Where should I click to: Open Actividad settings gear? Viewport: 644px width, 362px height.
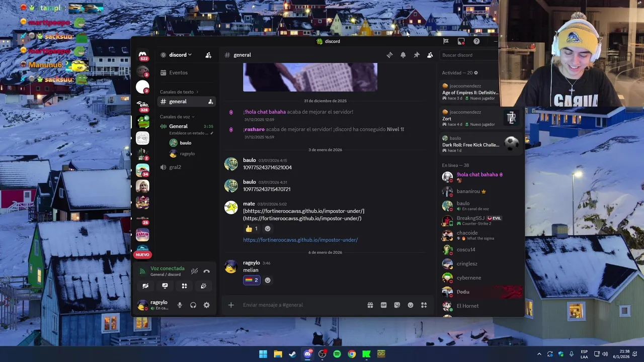(x=476, y=73)
